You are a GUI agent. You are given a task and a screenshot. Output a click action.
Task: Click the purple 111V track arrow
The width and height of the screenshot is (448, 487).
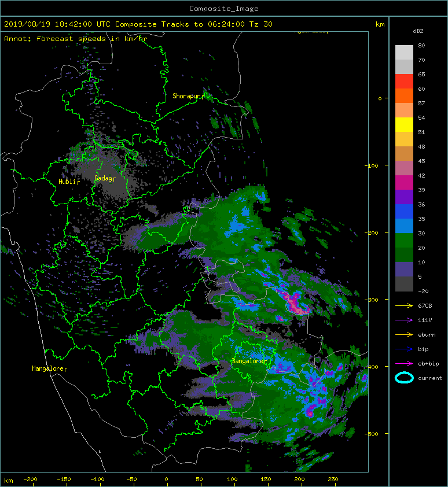pos(404,320)
